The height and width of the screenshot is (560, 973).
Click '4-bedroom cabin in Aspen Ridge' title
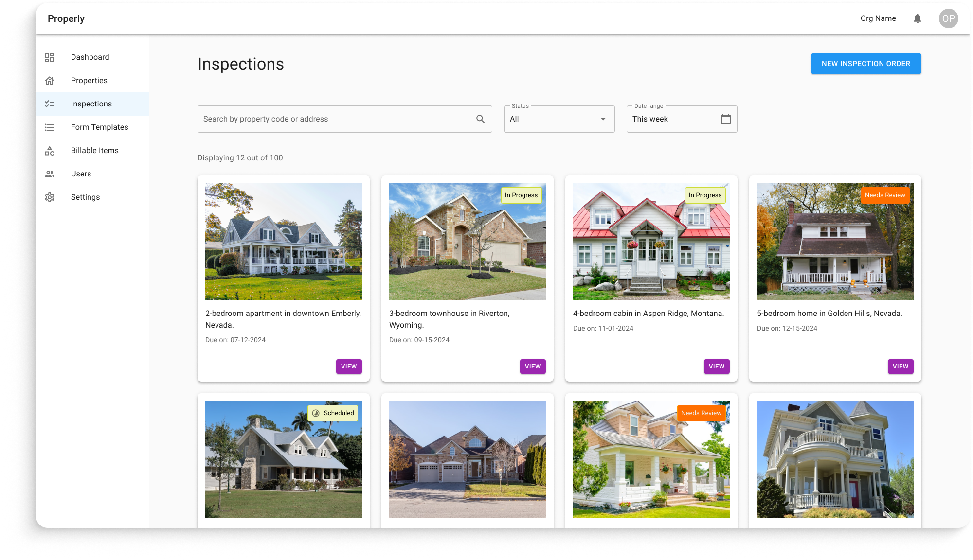pyautogui.click(x=649, y=314)
